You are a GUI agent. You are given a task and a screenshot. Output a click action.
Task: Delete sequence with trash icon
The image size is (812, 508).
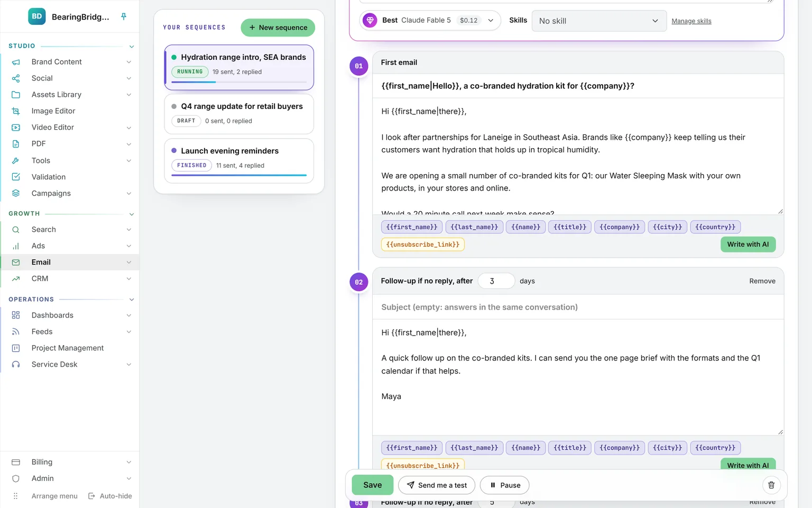pos(771,485)
